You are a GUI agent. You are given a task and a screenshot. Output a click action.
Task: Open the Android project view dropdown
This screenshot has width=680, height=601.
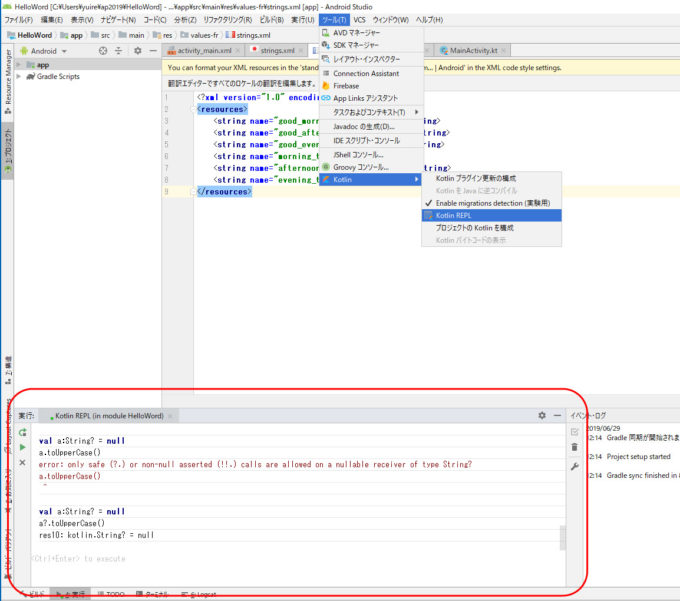(x=44, y=51)
